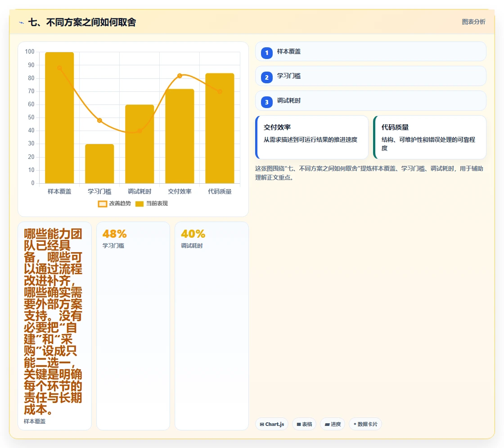Click the 样本覆盖 bar in the chart
Viewport: 504px width, 448px height.
(59, 118)
